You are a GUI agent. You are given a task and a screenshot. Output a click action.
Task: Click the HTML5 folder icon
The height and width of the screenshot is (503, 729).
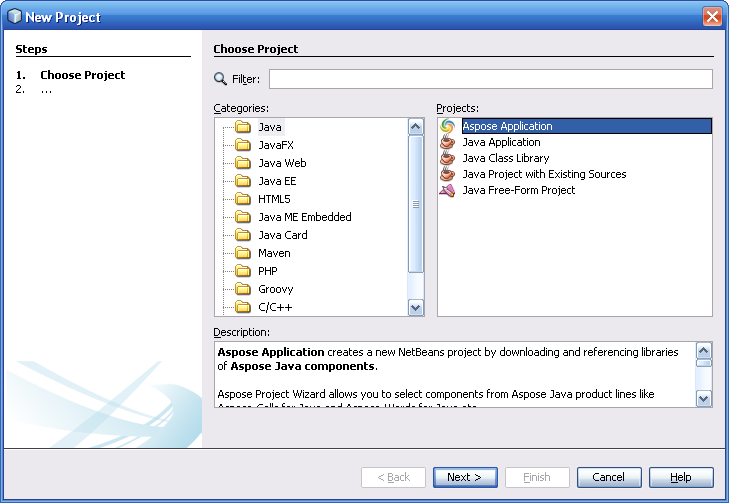click(x=243, y=199)
